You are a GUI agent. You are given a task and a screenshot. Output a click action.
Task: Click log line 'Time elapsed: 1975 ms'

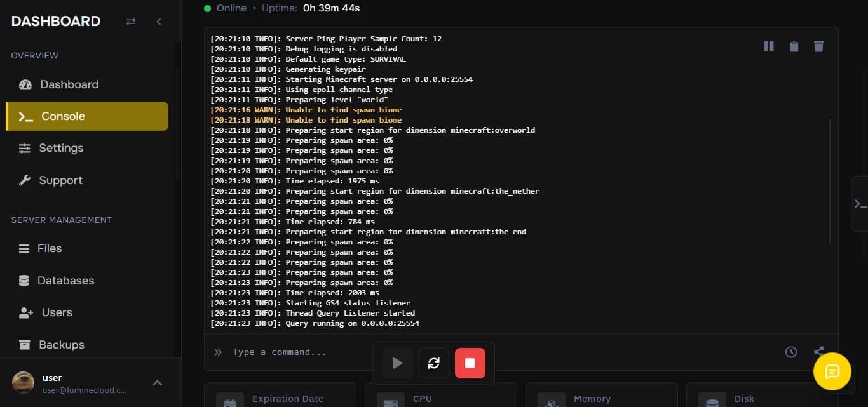pos(295,181)
